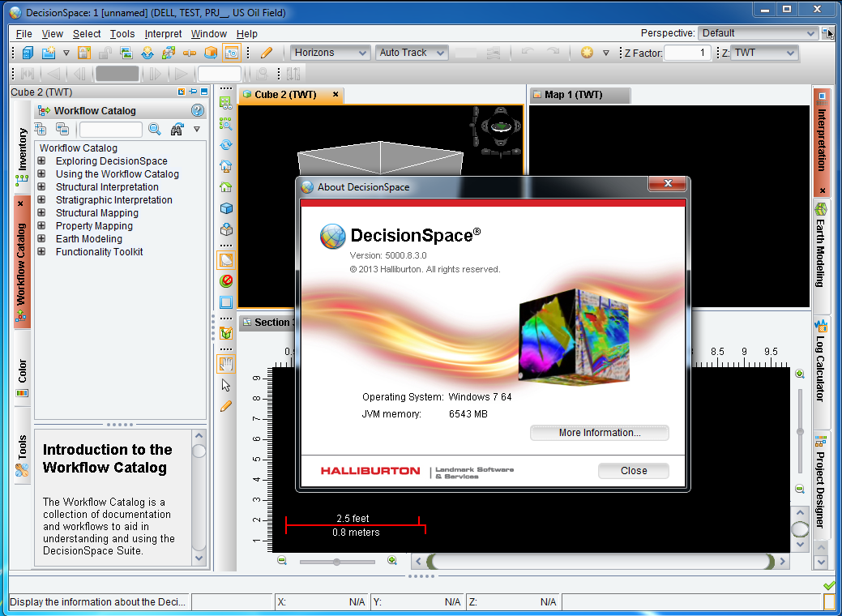
Task: Open the Perspective Default dropdown
Action: point(759,33)
